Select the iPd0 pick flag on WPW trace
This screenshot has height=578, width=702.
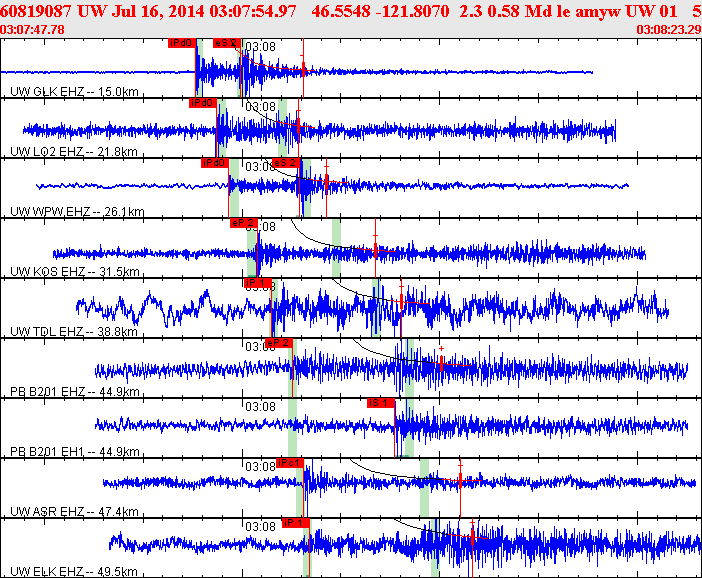(x=215, y=163)
